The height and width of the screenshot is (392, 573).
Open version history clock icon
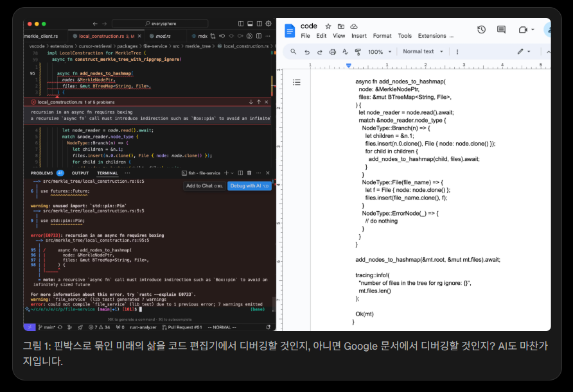[x=481, y=30]
